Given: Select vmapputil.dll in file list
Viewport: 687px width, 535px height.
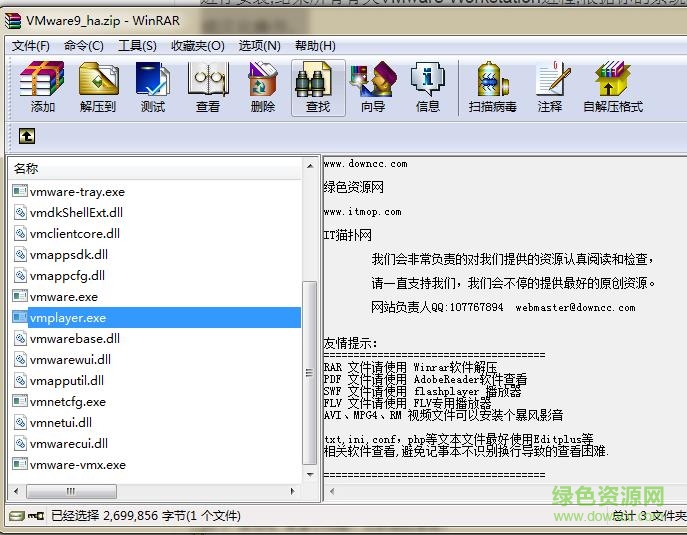Looking at the screenshot, I should pyautogui.click(x=67, y=381).
